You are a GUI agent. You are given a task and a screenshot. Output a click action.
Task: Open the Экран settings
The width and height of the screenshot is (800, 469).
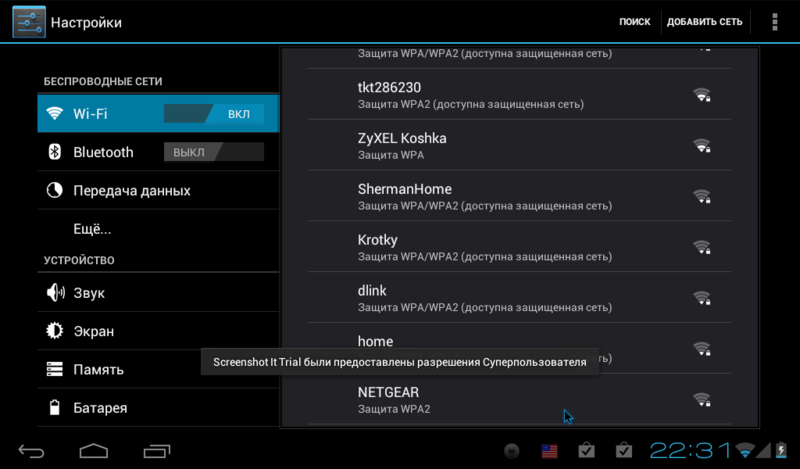tap(158, 331)
